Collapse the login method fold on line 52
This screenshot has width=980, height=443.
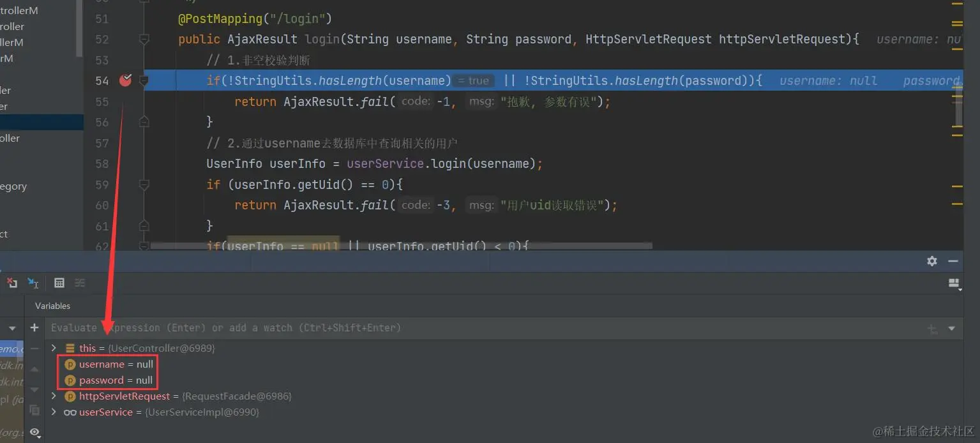144,40
